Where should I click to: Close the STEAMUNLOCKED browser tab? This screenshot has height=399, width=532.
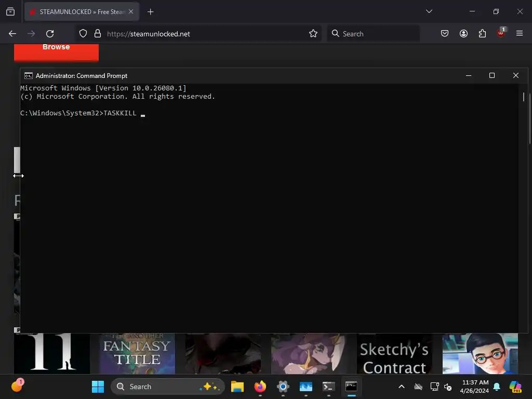coord(131,11)
